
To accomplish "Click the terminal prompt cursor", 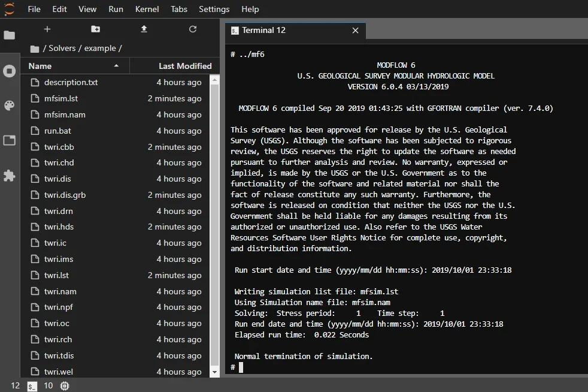I will [241, 367].
